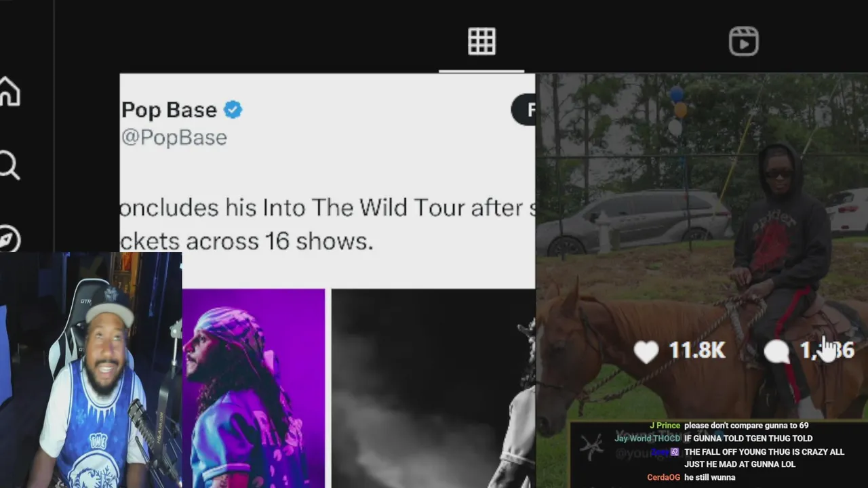Go to Home via the sidebar house icon

click(9, 91)
